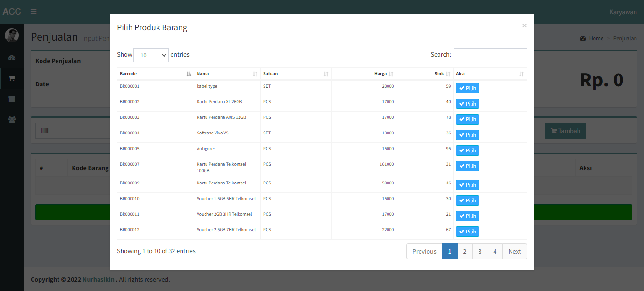Pilih Voucher 2GB 3HR Telkomsel
Image resolution: width=644 pixels, height=291 pixels.
coord(467,216)
